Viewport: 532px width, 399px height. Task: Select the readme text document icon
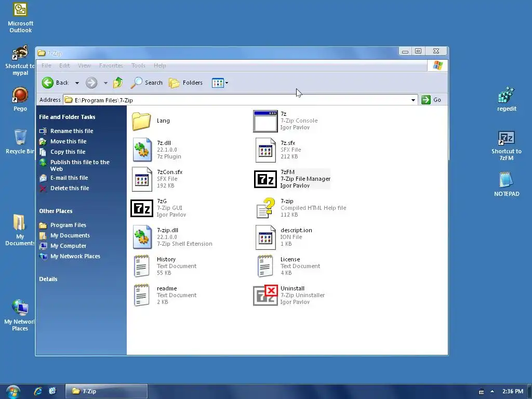pyautogui.click(x=141, y=295)
